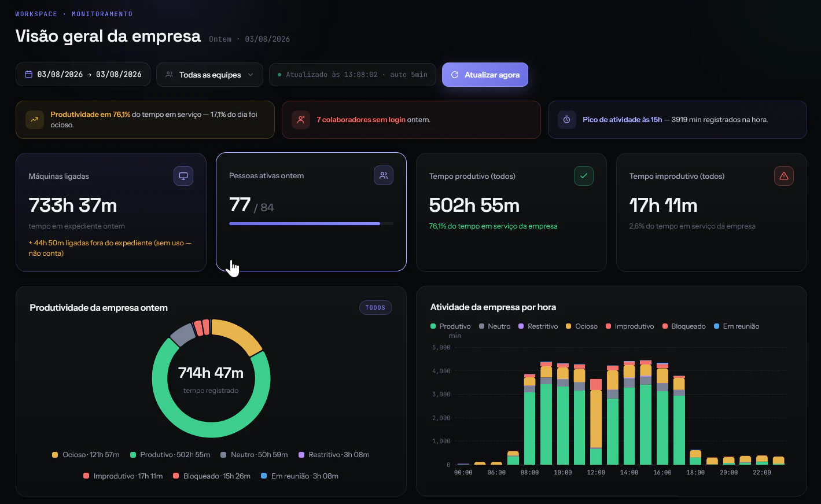821x504 pixels.
Task: Click the team icon in Todas as equipes selector
Action: coord(170,75)
